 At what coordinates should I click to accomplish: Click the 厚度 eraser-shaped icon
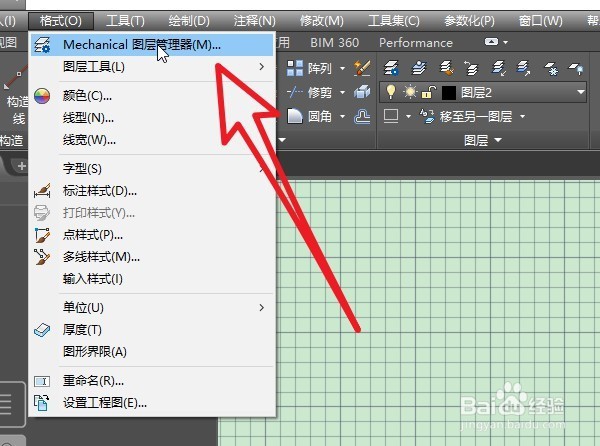click(x=42, y=330)
